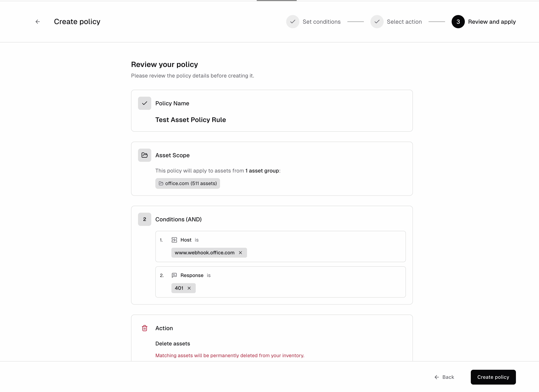Click the Test Asset Policy Rule name

coord(190,120)
